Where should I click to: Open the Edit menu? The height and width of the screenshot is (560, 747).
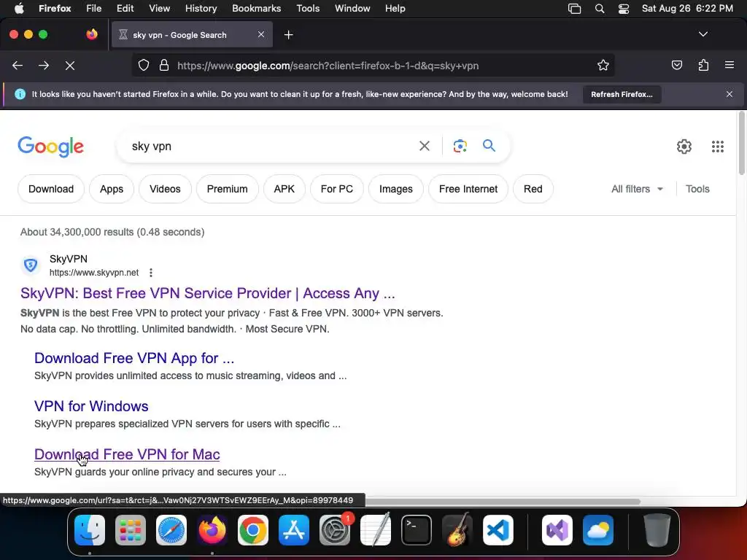125,8
